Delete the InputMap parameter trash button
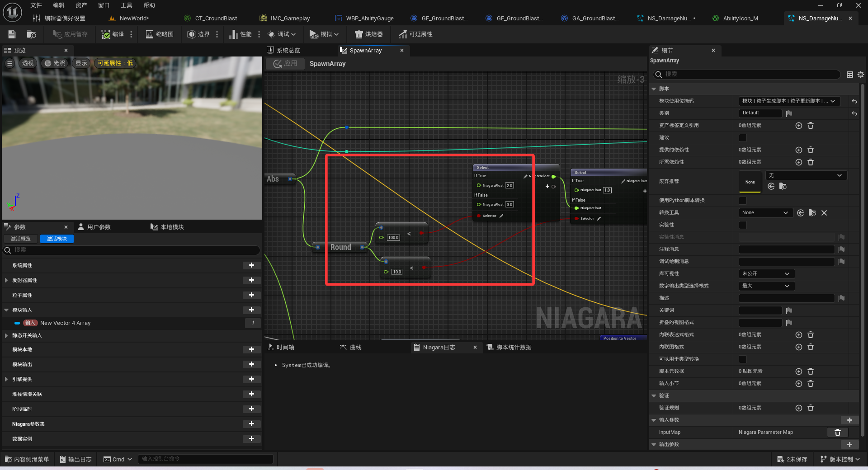Screen dimensions: 868x470 click(x=837, y=432)
